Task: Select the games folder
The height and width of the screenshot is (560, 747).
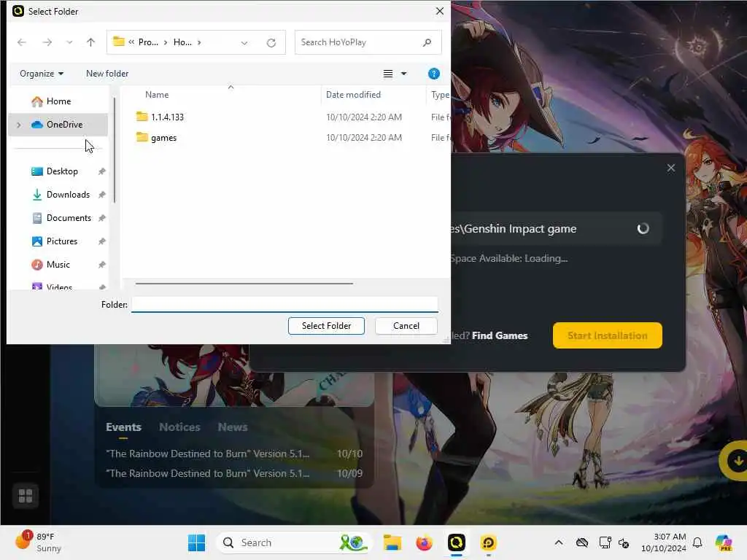Action: pos(163,138)
